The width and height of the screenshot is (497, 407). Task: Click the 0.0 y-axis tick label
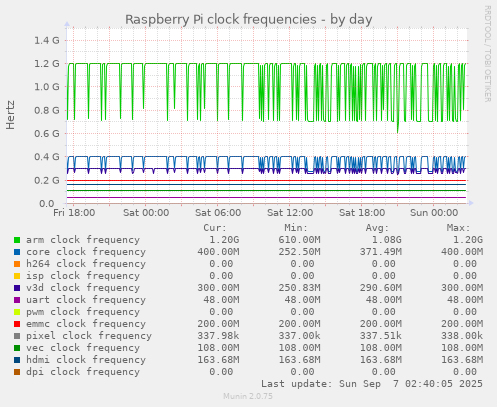pos(47,204)
